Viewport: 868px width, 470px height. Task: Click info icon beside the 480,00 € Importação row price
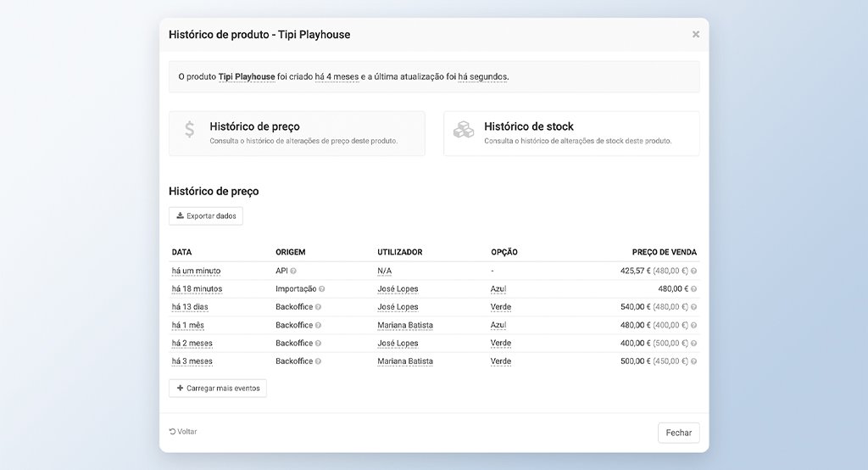[693, 288]
